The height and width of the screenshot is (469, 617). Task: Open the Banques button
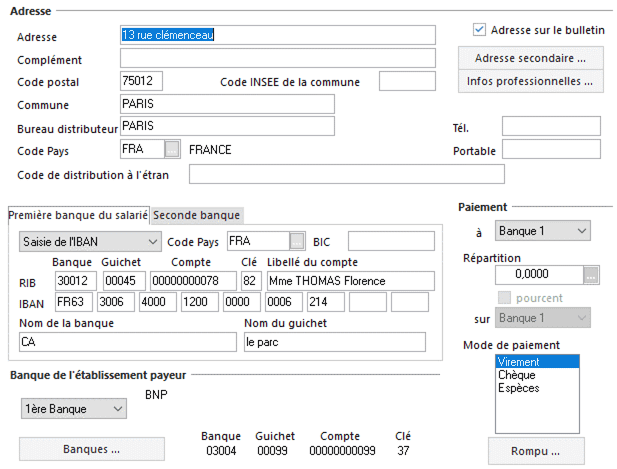coord(92,449)
